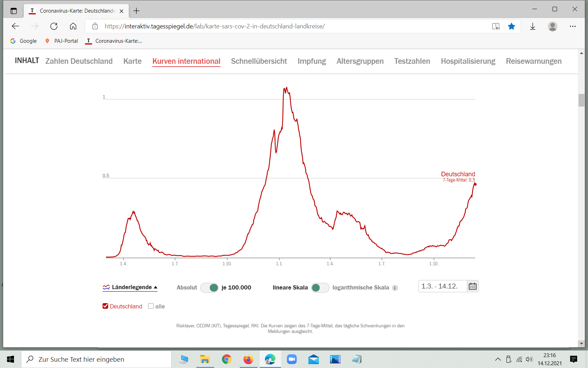Click the info icon beside logarithmische Skala

point(395,288)
